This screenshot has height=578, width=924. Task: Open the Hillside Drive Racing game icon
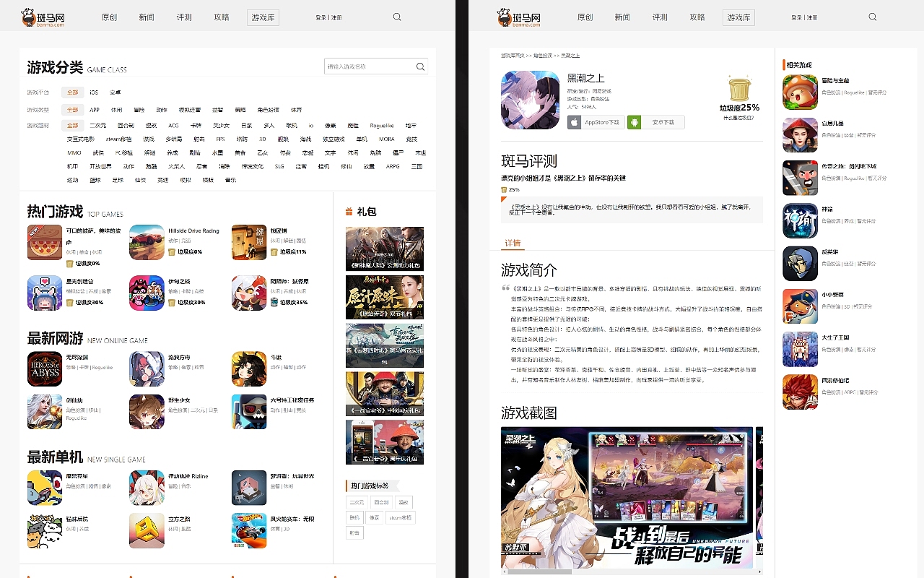click(x=147, y=242)
